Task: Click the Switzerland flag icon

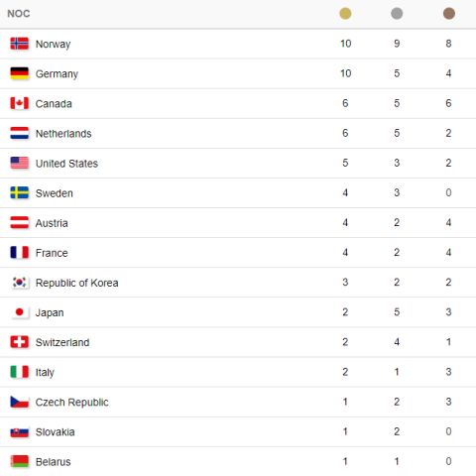Action: click(x=20, y=342)
